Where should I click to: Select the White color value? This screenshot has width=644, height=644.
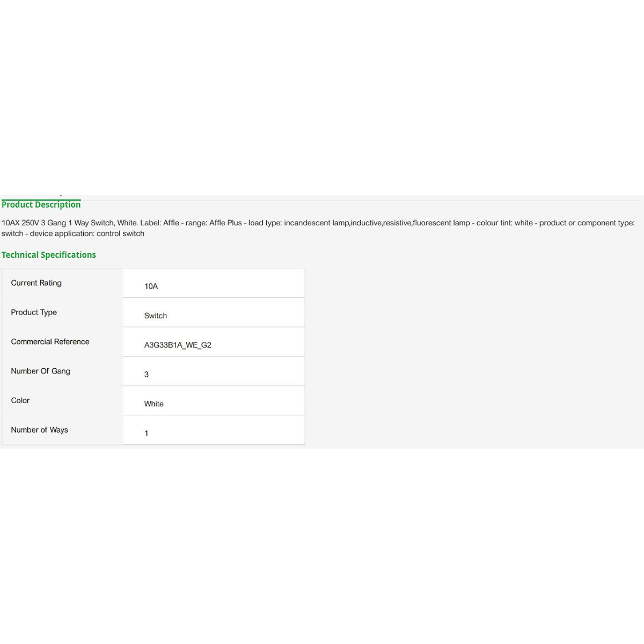(x=154, y=404)
